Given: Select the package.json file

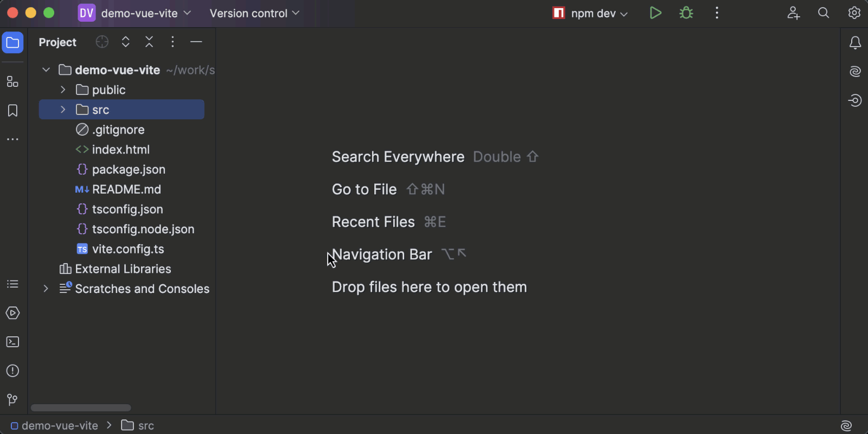Looking at the screenshot, I should click(129, 169).
